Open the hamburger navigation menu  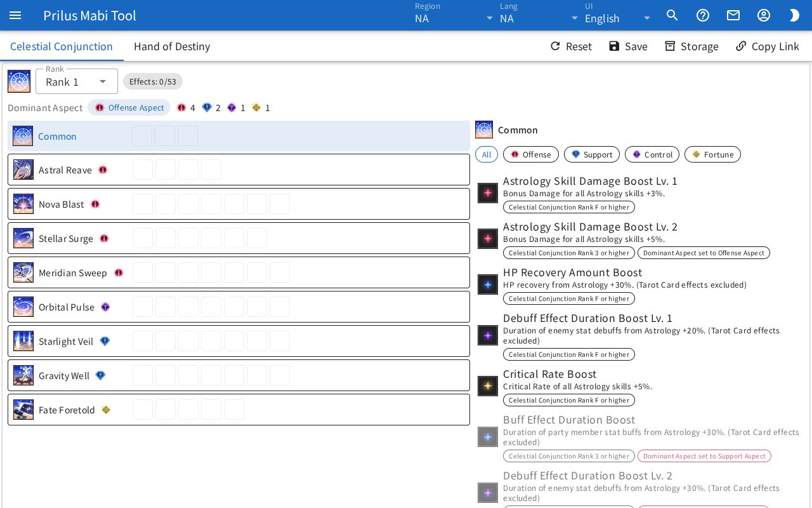(x=15, y=15)
